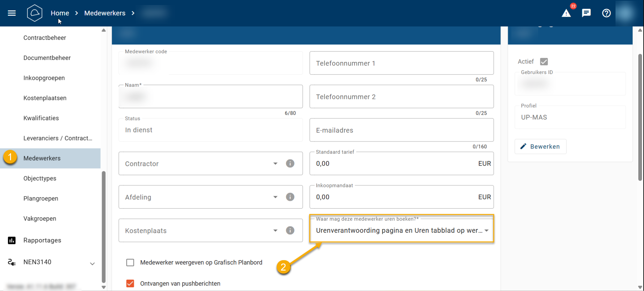Expand the NEN3140 sidebar section

pyautogui.click(x=92, y=264)
